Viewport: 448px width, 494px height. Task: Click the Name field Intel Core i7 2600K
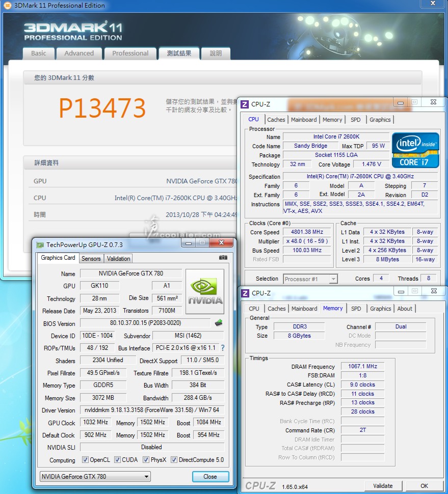336,136
